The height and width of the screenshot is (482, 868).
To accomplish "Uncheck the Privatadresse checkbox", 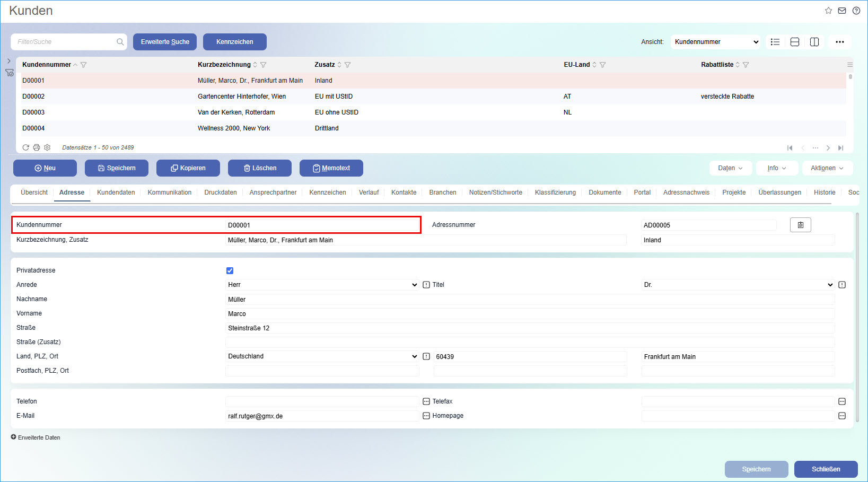I will tap(230, 270).
